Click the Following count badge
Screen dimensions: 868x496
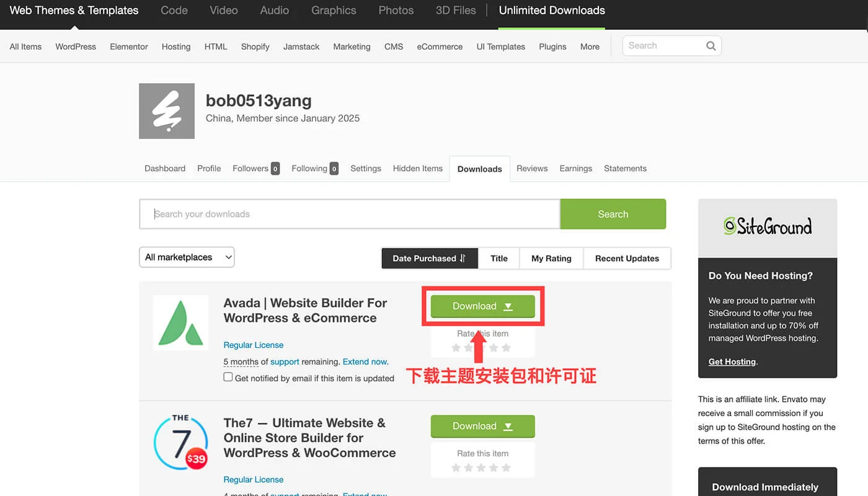click(334, 169)
